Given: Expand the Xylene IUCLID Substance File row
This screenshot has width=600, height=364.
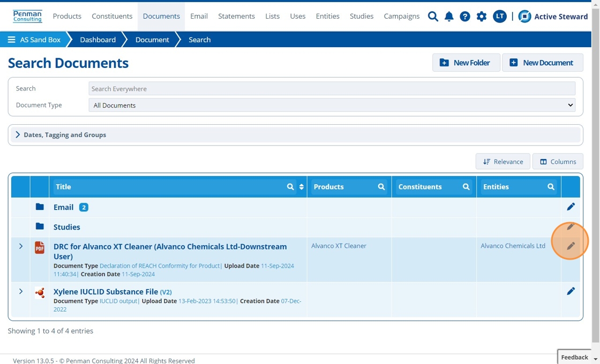Looking at the screenshot, I should 21,291.
